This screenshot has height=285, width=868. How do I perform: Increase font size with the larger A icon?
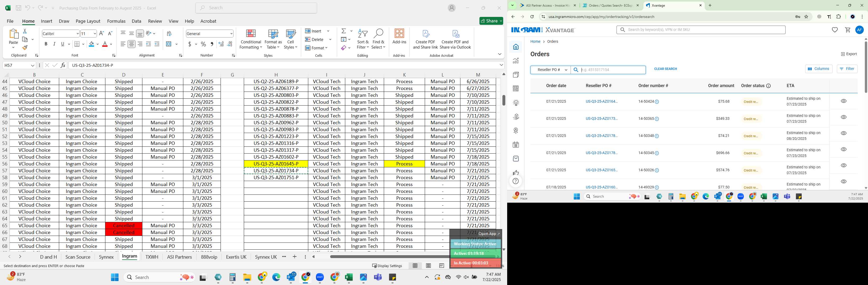[101, 33]
